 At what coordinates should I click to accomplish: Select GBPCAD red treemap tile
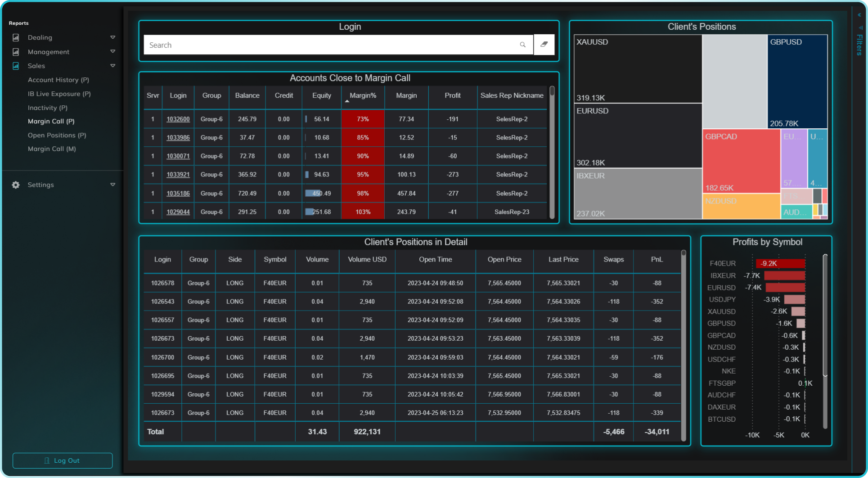pos(741,161)
